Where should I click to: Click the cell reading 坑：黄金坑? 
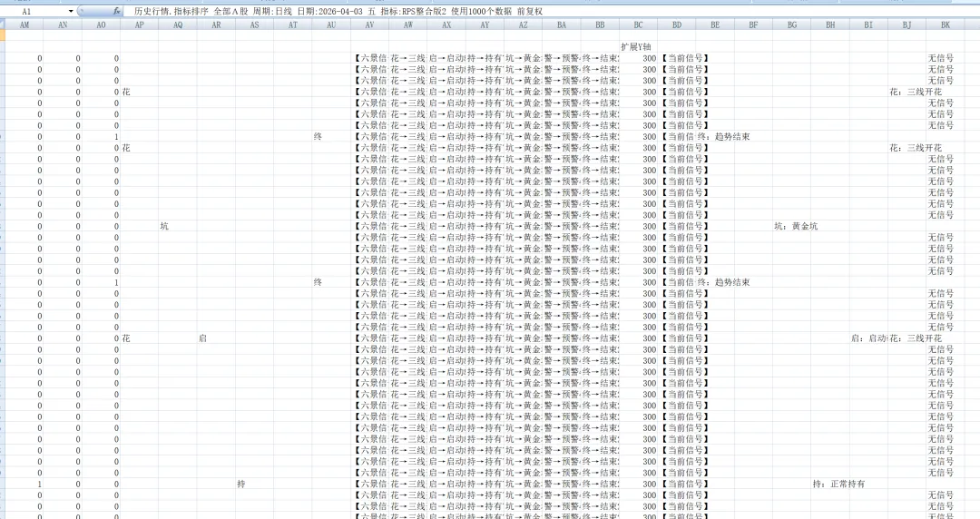click(796, 226)
